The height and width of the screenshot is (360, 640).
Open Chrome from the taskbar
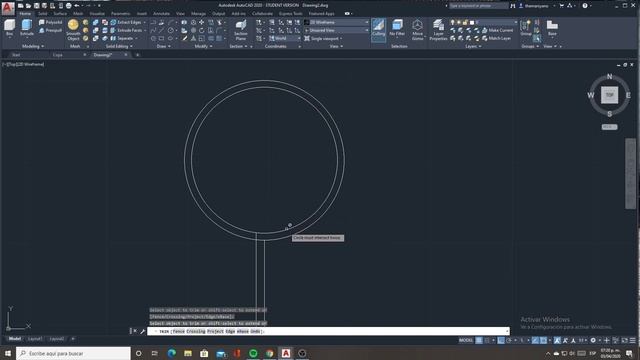pos(269,353)
